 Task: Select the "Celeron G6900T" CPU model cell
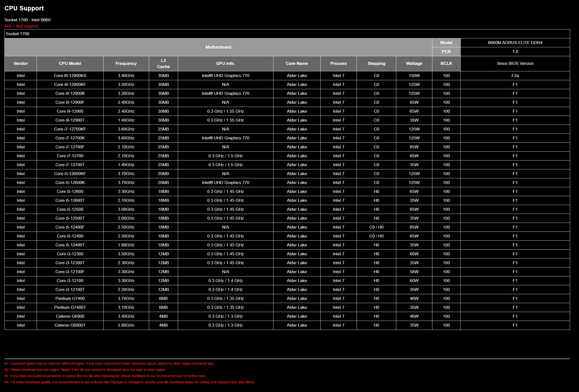point(70,325)
